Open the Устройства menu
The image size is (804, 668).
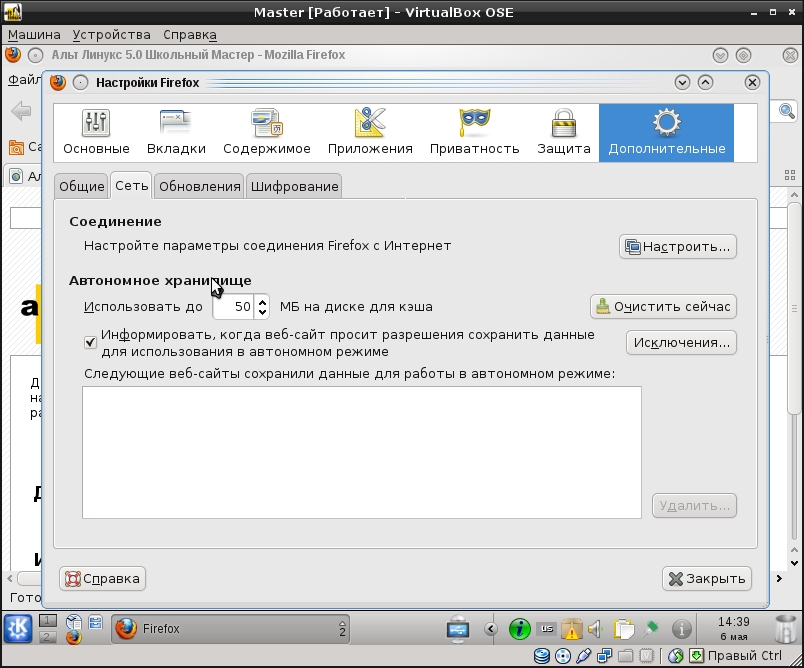click(x=111, y=35)
